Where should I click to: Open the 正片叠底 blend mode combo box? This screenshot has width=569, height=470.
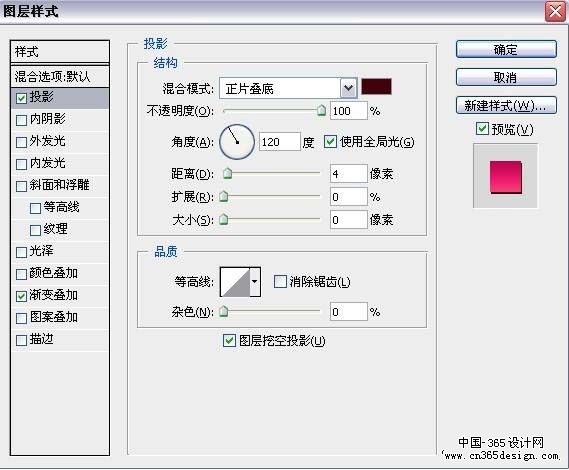[x=288, y=88]
